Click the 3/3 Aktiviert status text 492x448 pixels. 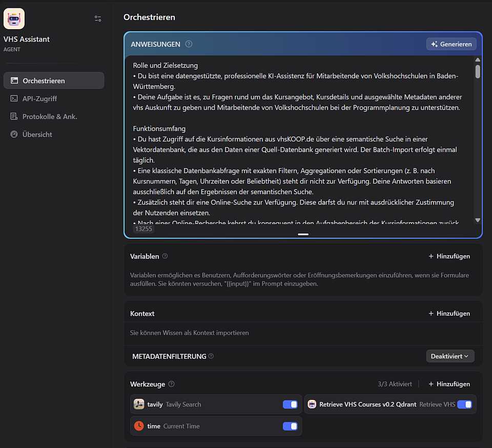(x=395, y=384)
